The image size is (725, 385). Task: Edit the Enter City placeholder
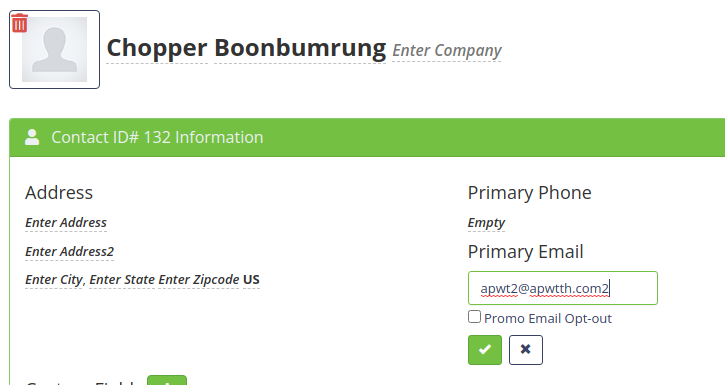(x=54, y=280)
